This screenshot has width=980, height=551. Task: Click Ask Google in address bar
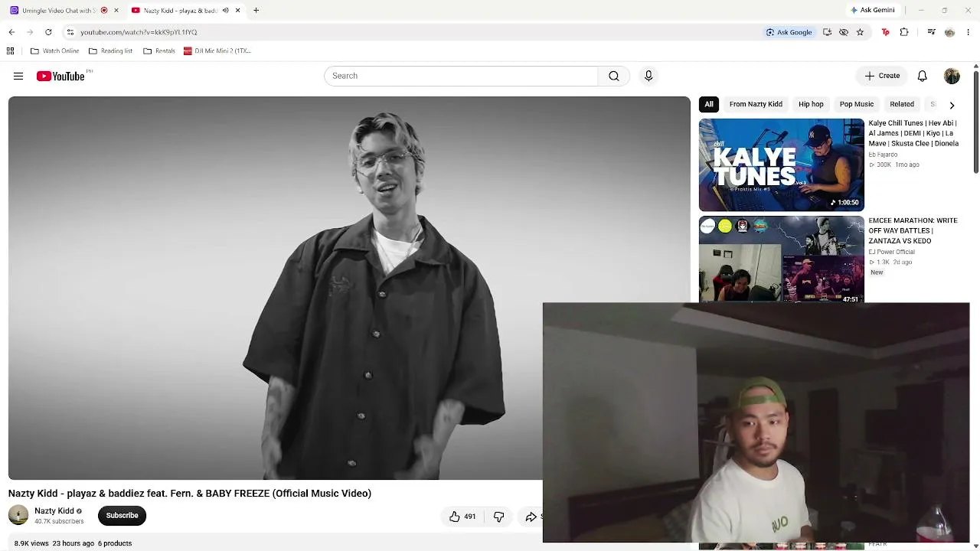[789, 32]
